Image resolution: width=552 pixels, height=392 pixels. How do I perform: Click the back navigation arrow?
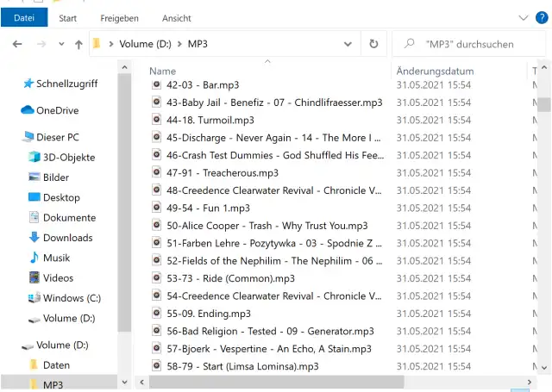17,44
